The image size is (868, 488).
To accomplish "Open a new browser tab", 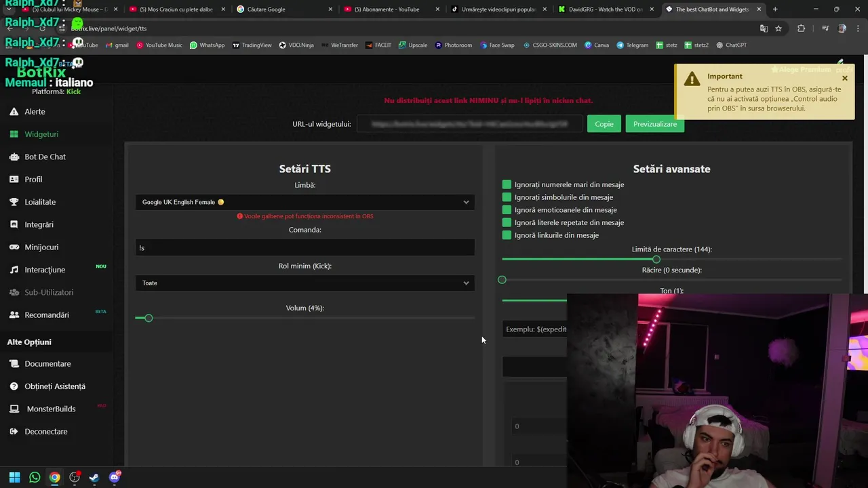I will pos(775,9).
